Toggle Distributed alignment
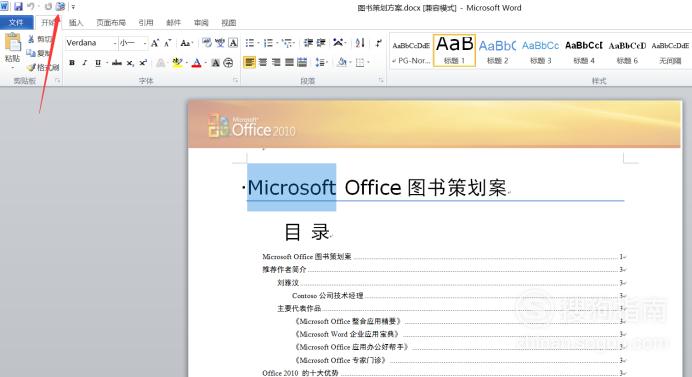Image resolution: width=692 pixels, height=377 pixels. 302,62
